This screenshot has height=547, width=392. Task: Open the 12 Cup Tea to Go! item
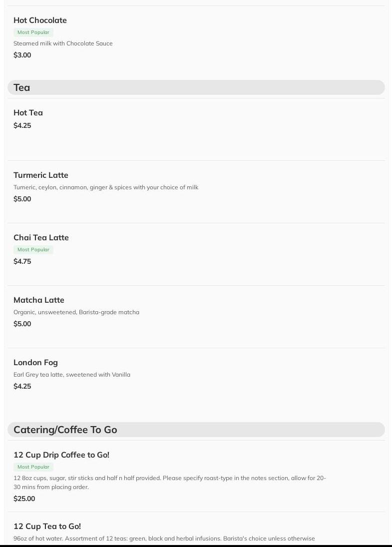click(x=47, y=527)
